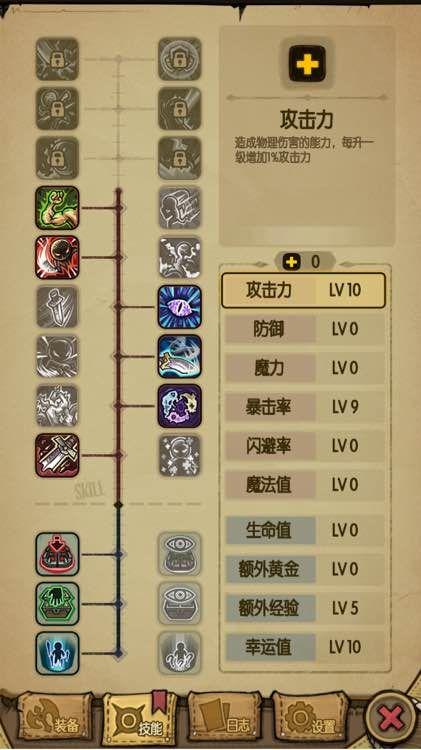Select the blue glowing figure skill icon

click(57, 653)
